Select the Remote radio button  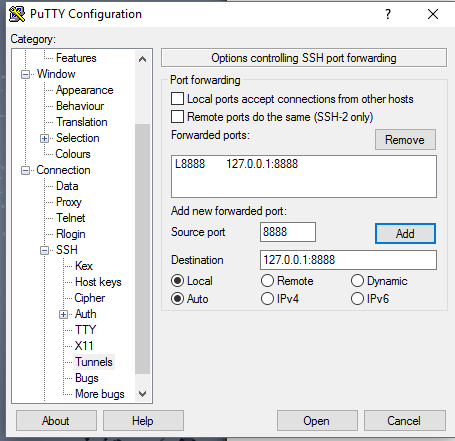[267, 281]
